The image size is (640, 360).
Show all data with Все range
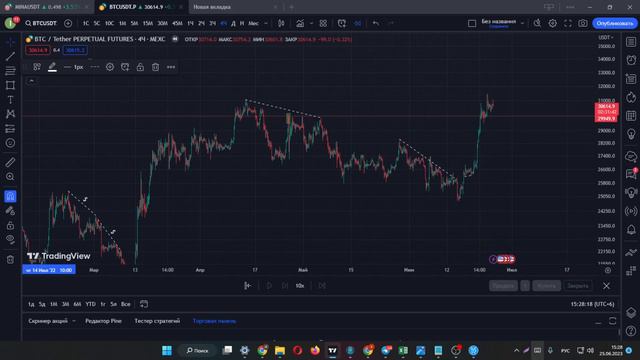126,304
